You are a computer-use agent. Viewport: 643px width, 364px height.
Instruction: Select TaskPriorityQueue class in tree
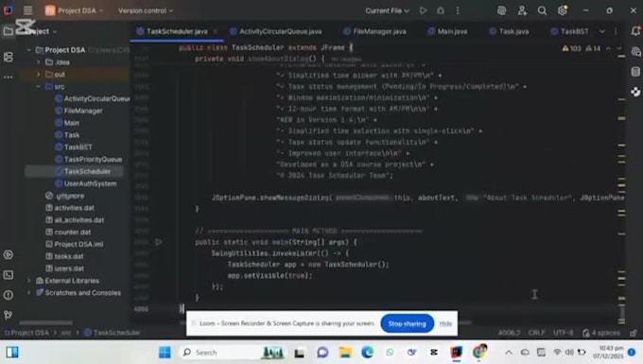88,160
